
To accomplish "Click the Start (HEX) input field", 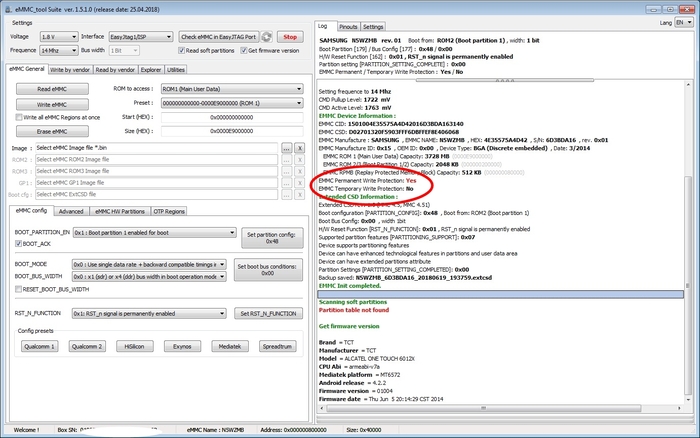I will tap(232, 117).
